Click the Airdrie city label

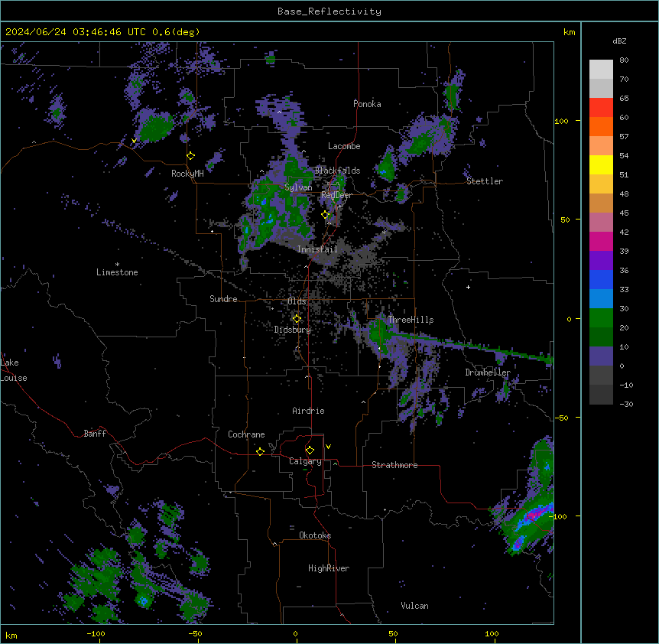tap(308, 411)
